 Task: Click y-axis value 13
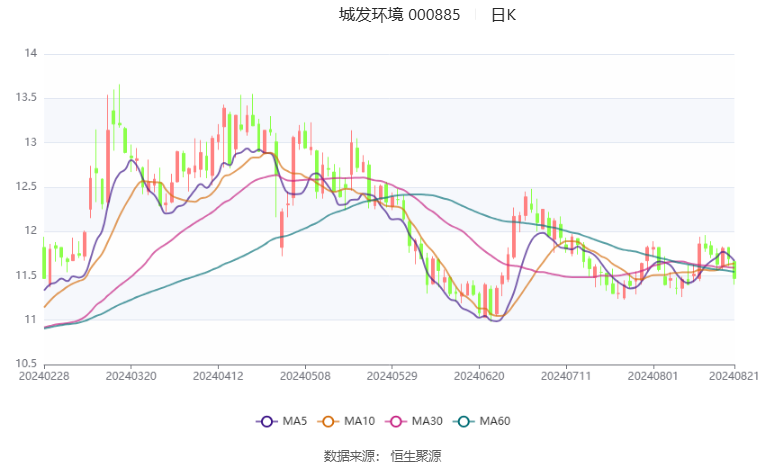click(31, 142)
